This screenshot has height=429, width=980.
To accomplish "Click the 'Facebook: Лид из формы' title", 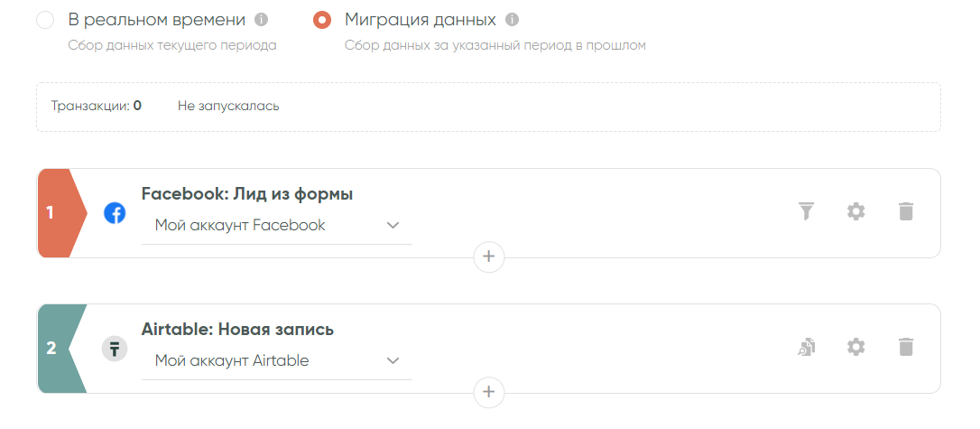I will 247,194.
